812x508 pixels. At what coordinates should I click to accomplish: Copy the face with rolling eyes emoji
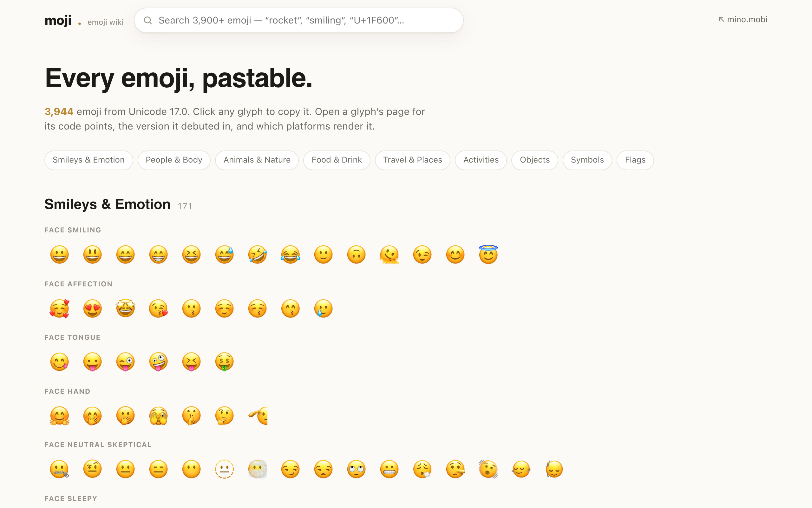(356, 469)
